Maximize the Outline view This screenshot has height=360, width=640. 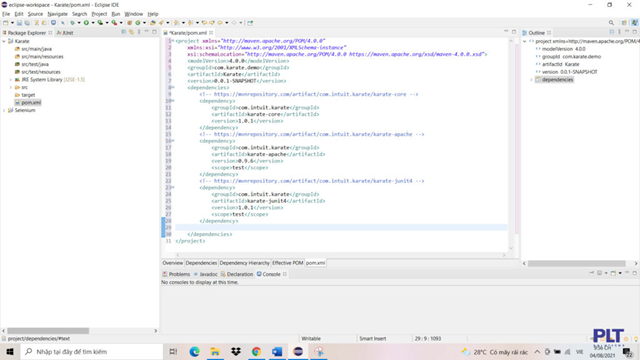(x=635, y=32)
